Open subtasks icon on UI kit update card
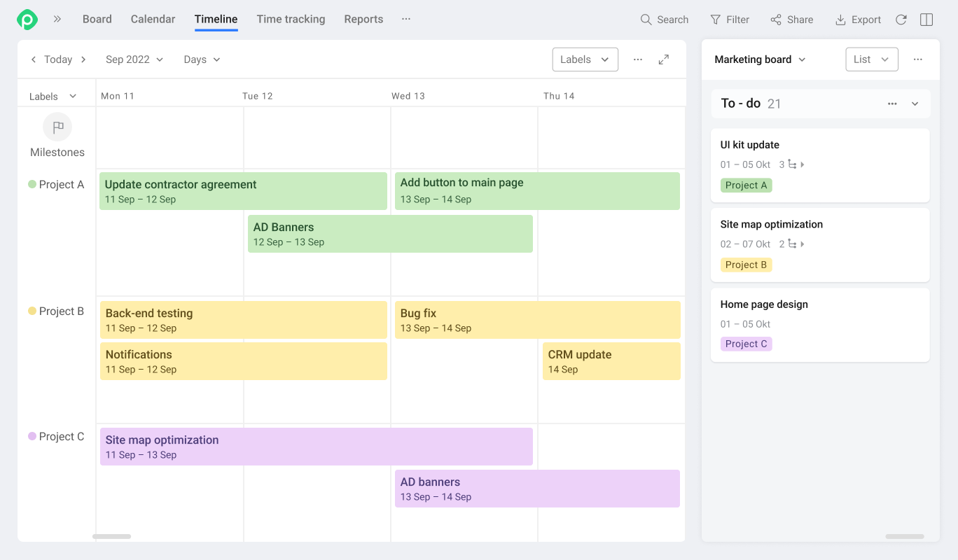The height and width of the screenshot is (560, 958). pyautogui.click(x=793, y=164)
